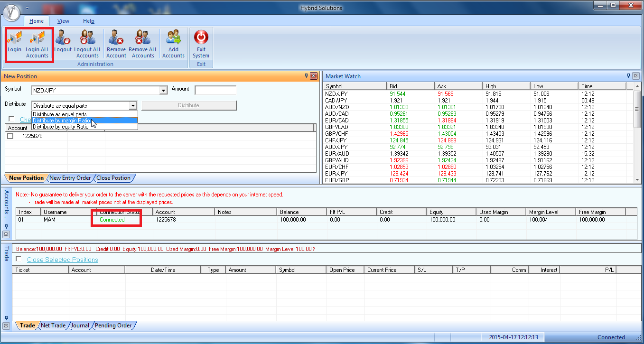Tick the checkbox for account 1225678
Image resolution: width=644 pixels, height=344 pixels.
[10, 136]
